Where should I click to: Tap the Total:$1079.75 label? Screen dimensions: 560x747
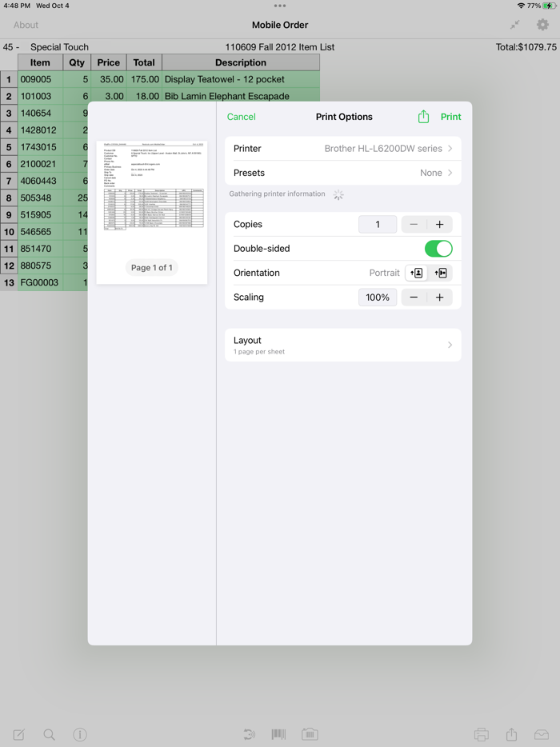pyautogui.click(x=526, y=46)
